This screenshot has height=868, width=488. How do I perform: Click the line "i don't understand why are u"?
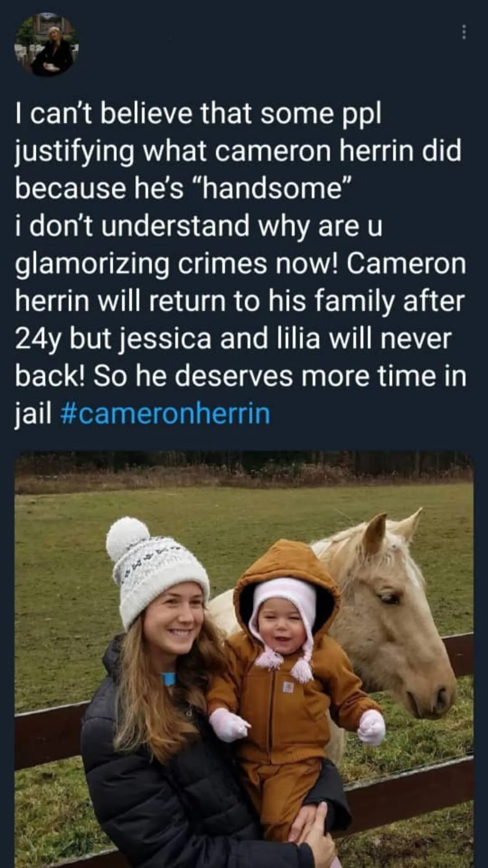click(x=199, y=226)
